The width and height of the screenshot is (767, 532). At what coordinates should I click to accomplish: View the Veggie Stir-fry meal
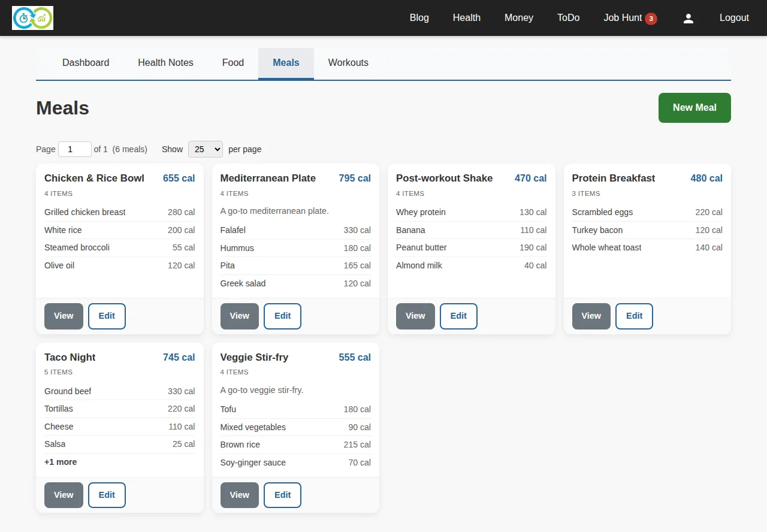pyautogui.click(x=240, y=495)
